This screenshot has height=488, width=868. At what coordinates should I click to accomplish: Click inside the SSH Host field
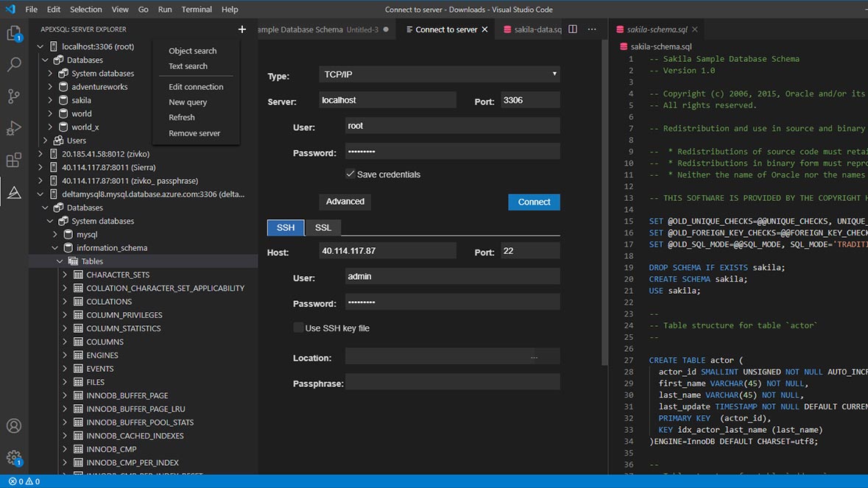(x=387, y=250)
